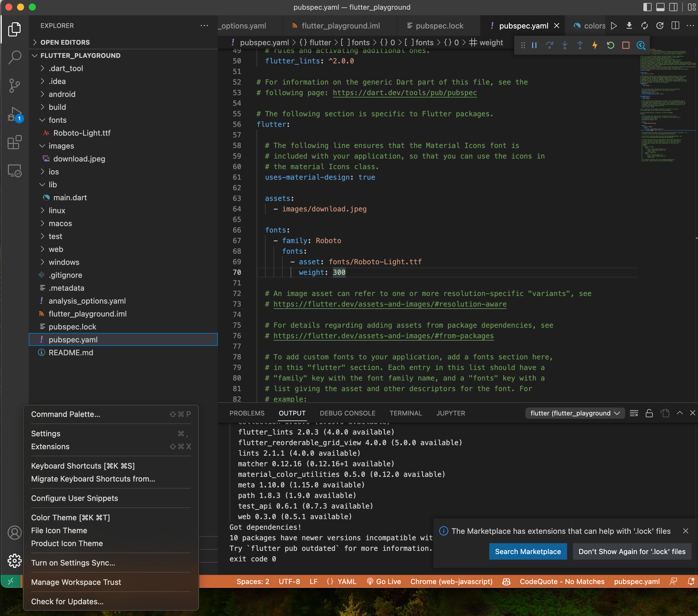698x616 pixels.
Task: Open the Search view in activity bar
Action: pyautogui.click(x=14, y=57)
